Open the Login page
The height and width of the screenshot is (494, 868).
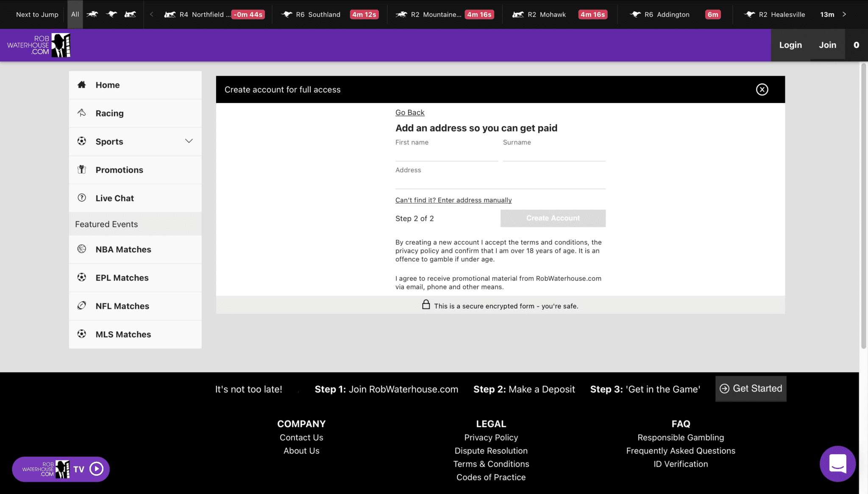790,45
